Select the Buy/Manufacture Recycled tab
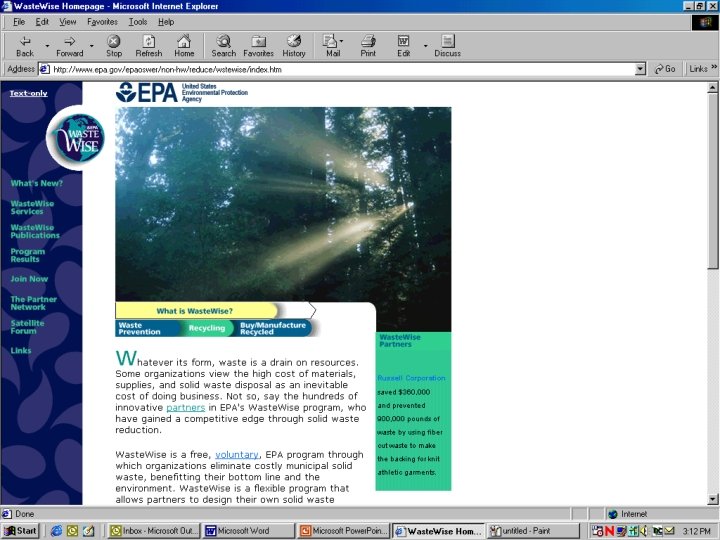 click(x=273, y=328)
